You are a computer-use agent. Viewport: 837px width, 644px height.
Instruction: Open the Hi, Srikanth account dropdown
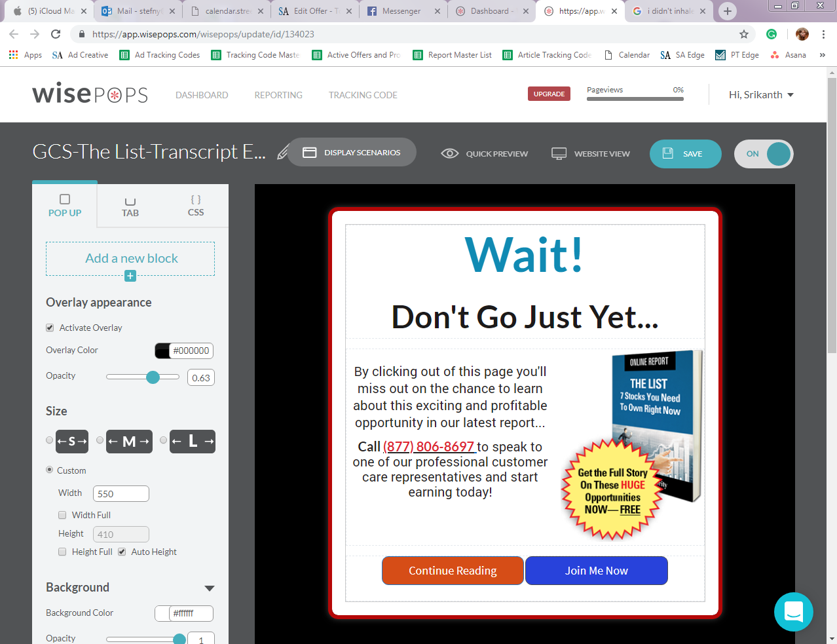click(x=761, y=95)
